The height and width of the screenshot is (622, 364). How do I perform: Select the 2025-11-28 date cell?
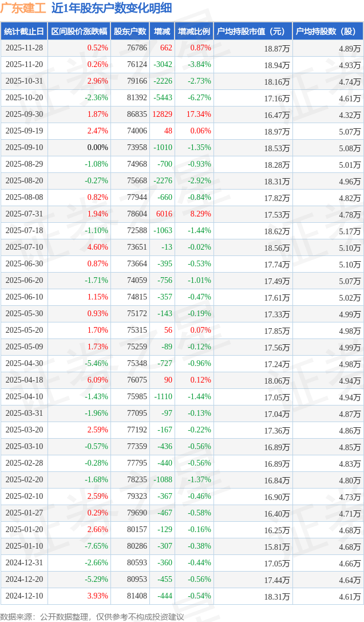24,48
